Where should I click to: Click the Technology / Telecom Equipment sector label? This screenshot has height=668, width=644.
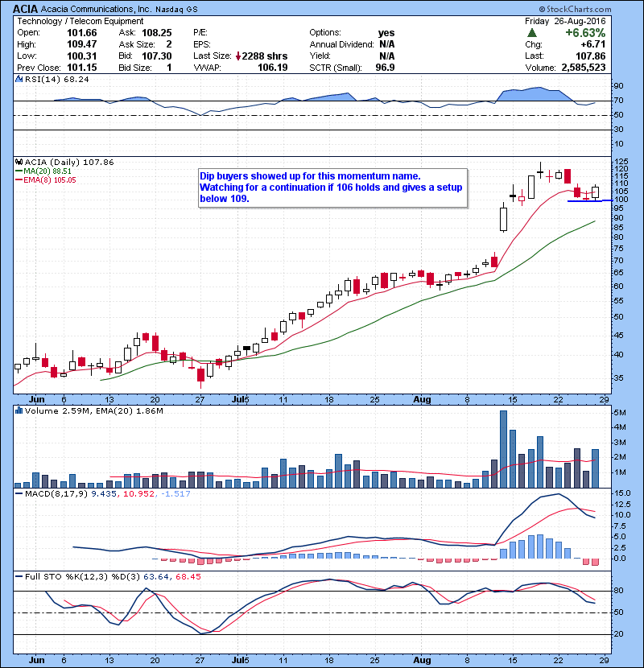(80, 21)
